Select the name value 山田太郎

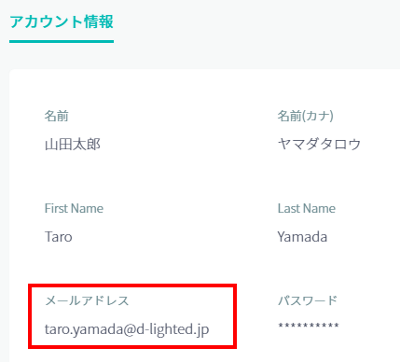73,144
